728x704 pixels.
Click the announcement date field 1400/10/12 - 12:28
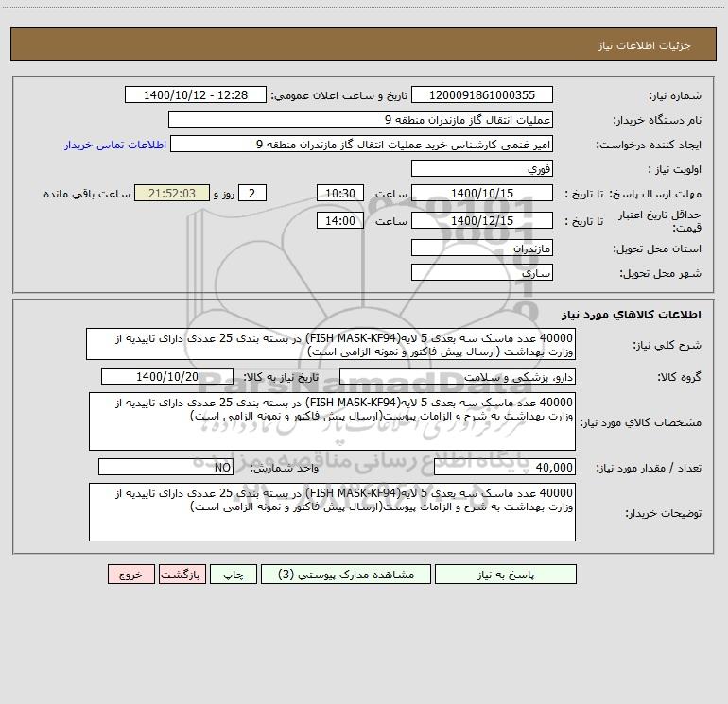click(196, 94)
